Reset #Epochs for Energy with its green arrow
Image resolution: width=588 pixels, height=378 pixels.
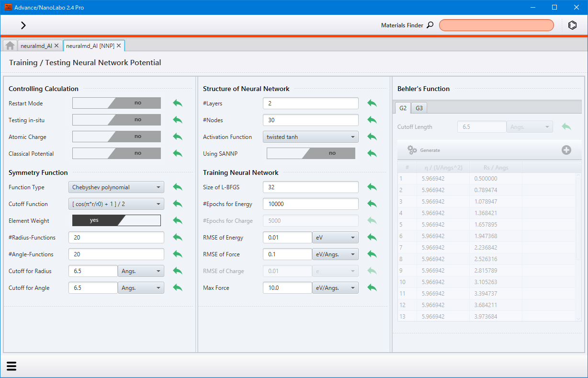pos(372,204)
